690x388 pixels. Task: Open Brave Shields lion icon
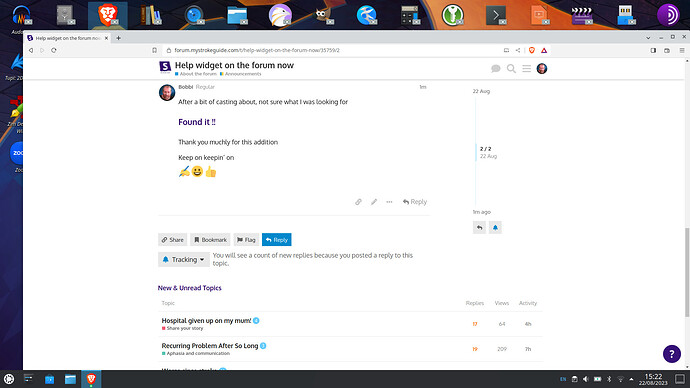coord(532,50)
